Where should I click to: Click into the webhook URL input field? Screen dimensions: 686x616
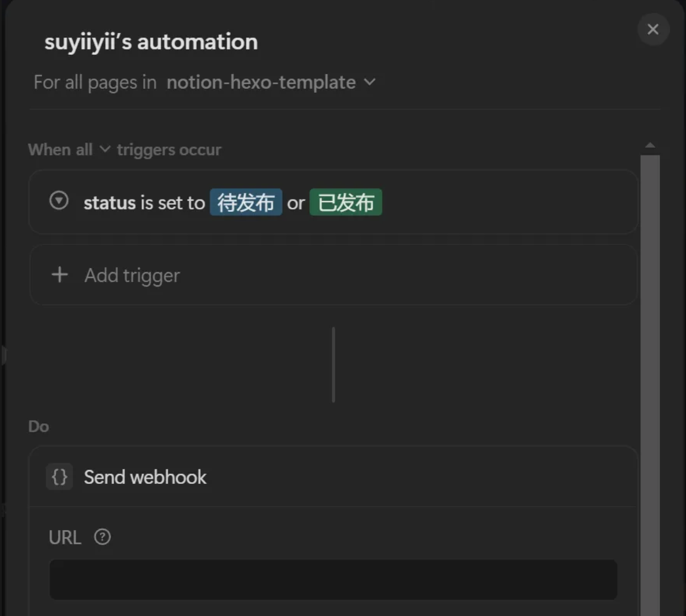click(x=333, y=579)
